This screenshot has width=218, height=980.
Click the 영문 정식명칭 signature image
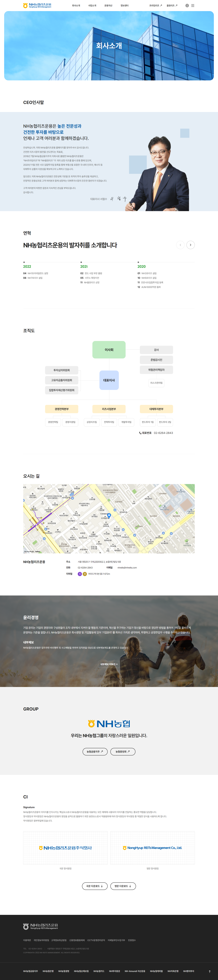[153, 848]
